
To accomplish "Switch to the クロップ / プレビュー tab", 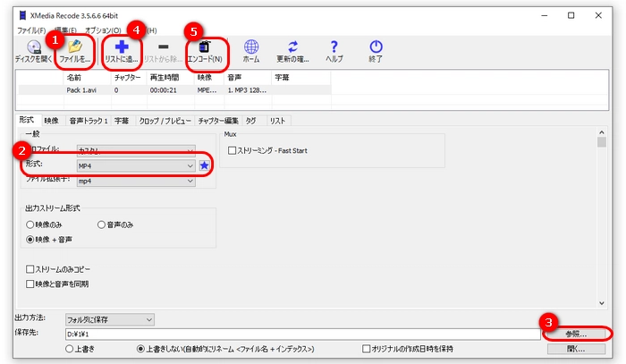I will [164, 121].
